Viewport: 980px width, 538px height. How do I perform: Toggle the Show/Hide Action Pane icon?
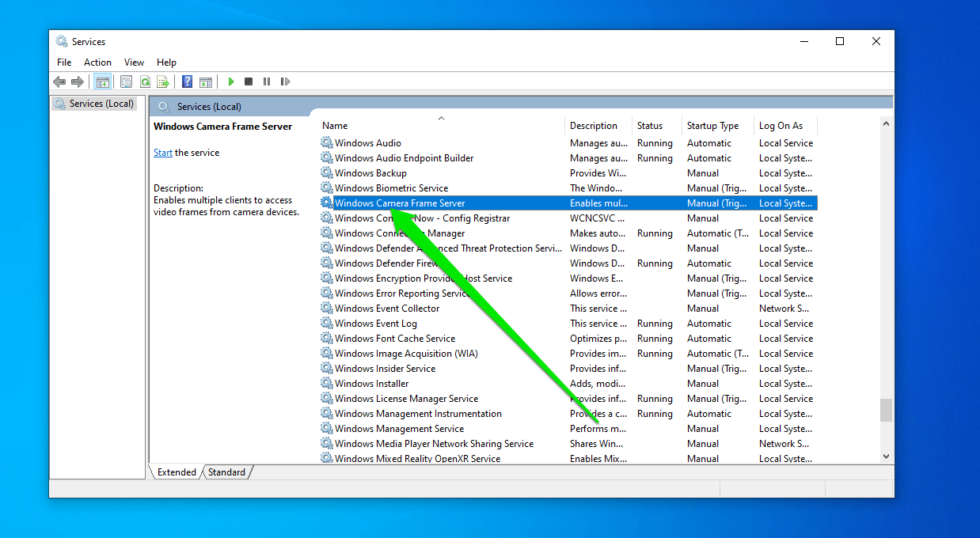(206, 81)
